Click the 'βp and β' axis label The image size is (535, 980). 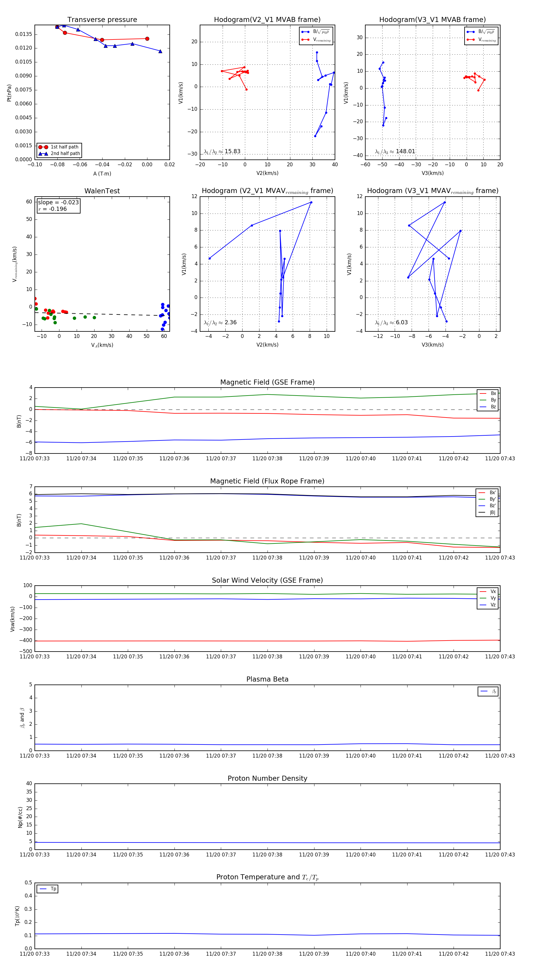click(x=22, y=717)
